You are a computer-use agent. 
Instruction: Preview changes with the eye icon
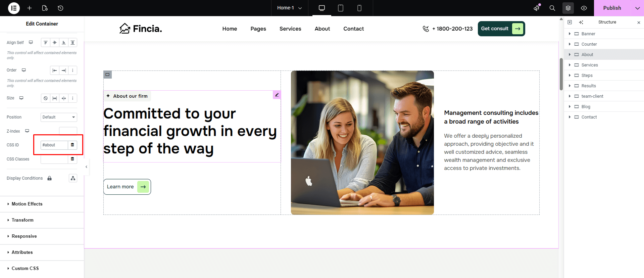584,8
